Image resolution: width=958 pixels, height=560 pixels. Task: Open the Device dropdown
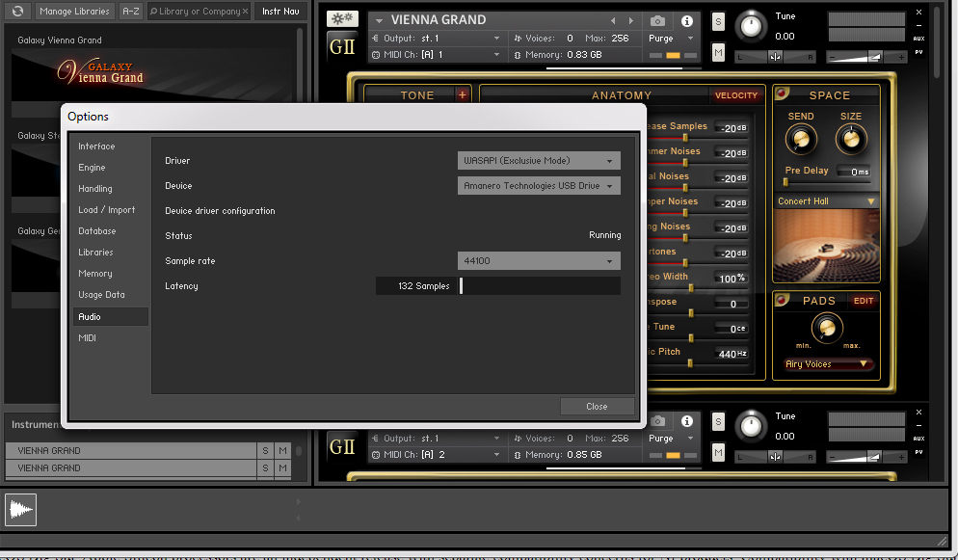pyautogui.click(x=539, y=186)
